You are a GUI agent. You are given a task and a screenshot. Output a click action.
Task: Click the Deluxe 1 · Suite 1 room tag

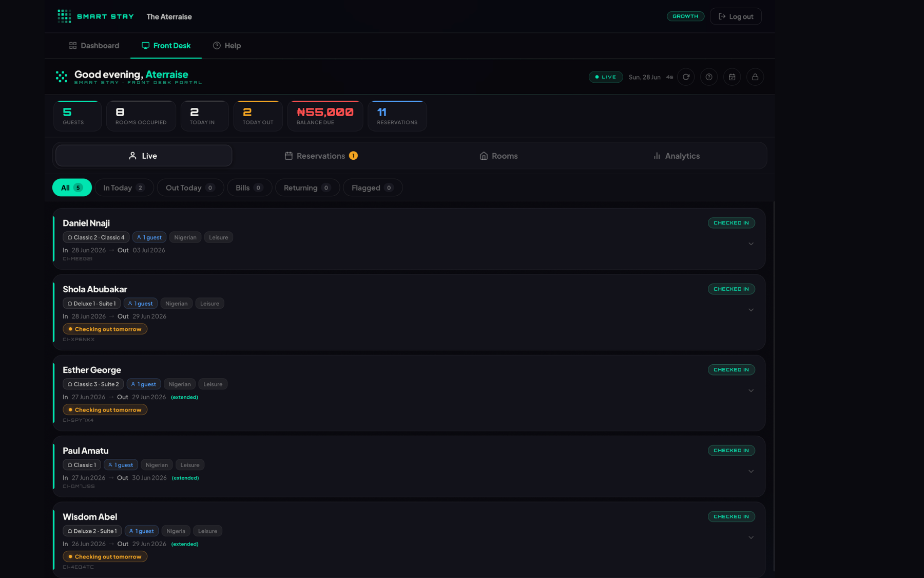pyautogui.click(x=92, y=304)
